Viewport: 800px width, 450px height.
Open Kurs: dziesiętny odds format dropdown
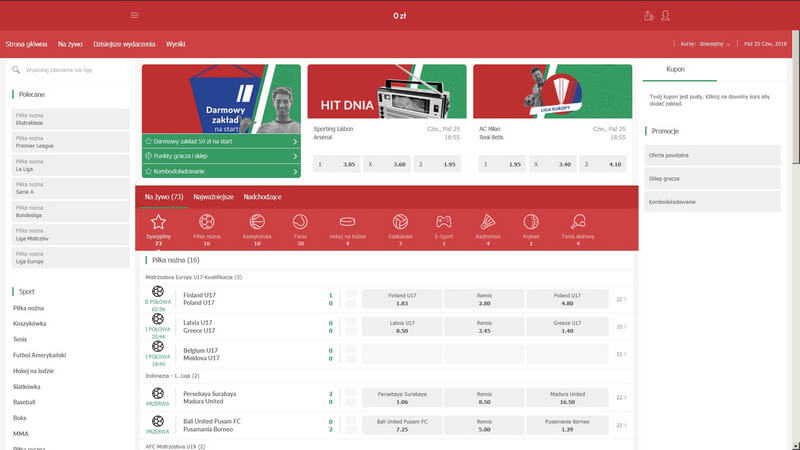706,44
